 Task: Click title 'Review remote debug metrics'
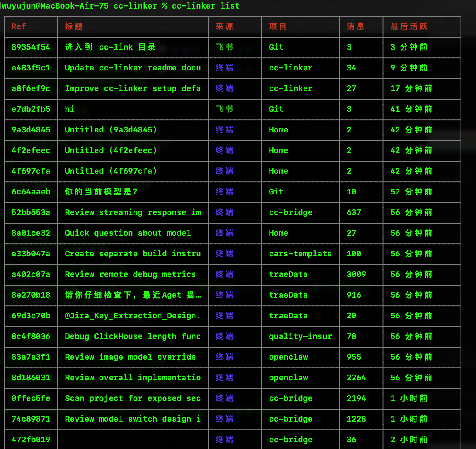[x=130, y=275]
